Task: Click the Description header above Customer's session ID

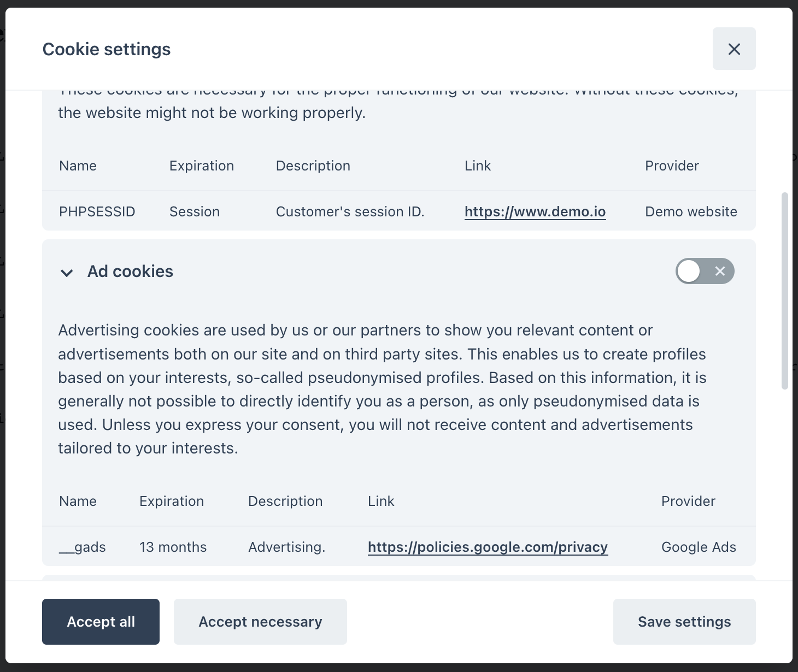Action: (313, 166)
